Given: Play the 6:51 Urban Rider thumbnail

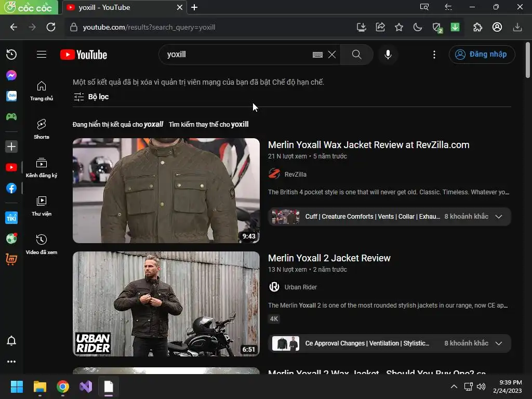Looking at the screenshot, I should [x=166, y=303].
